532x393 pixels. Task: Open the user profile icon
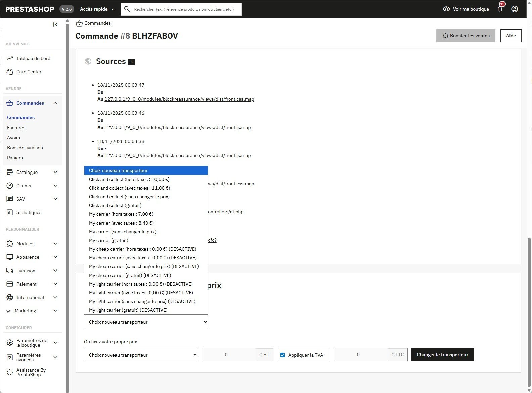click(x=515, y=9)
